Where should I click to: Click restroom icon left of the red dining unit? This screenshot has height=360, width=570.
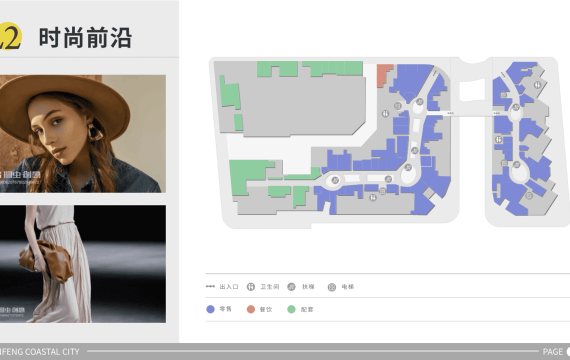385,114
